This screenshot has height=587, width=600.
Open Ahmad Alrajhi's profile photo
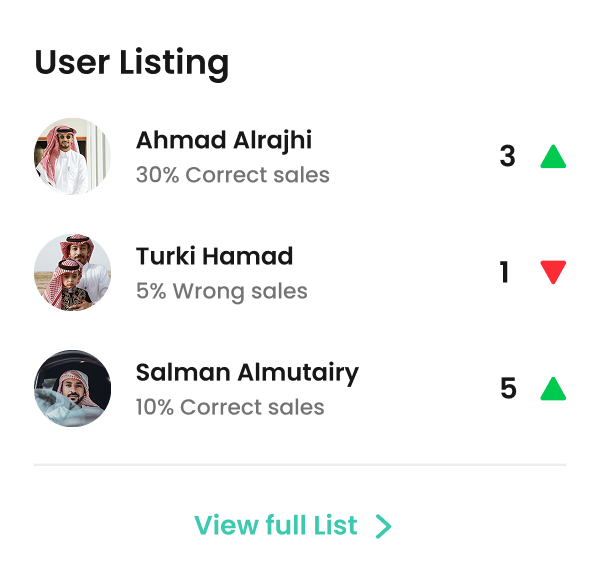pyautogui.click(x=72, y=157)
